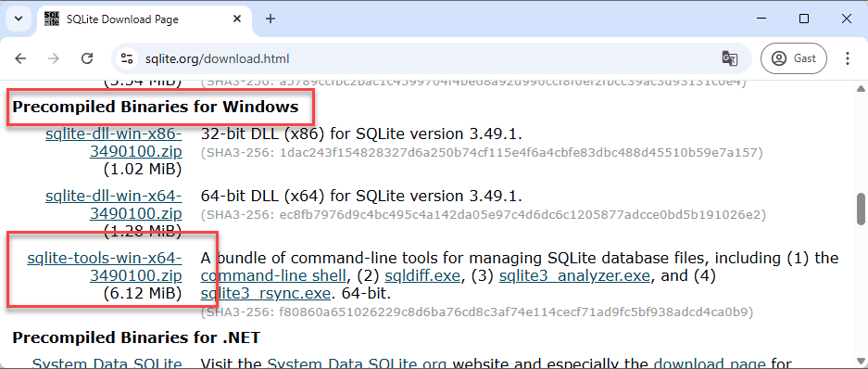Open the Gast profile button

pyautogui.click(x=794, y=58)
